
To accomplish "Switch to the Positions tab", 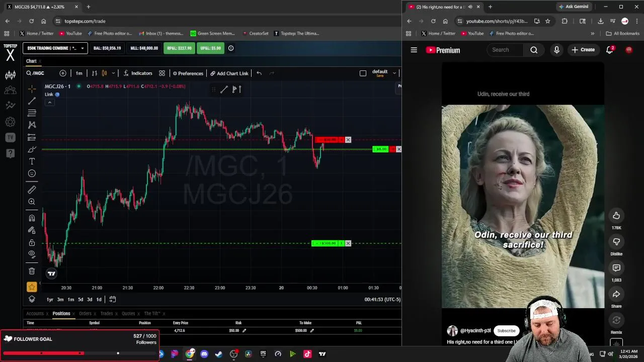I will (61, 314).
